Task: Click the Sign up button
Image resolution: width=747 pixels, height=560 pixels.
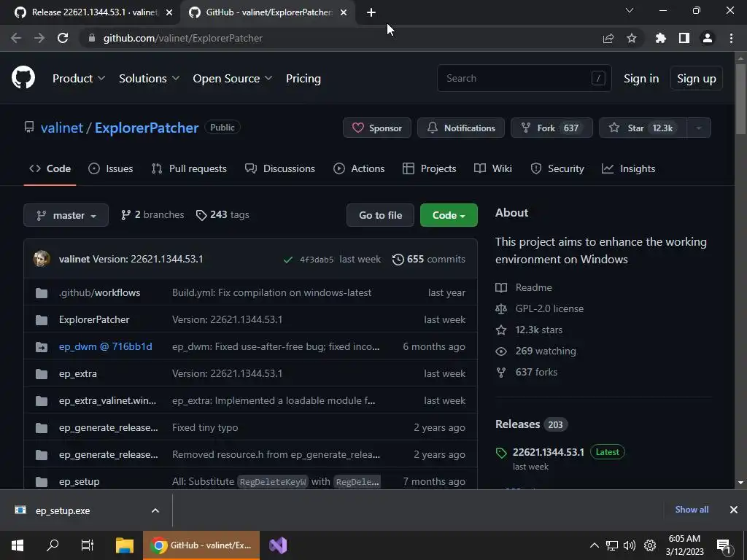Action: coord(697,78)
